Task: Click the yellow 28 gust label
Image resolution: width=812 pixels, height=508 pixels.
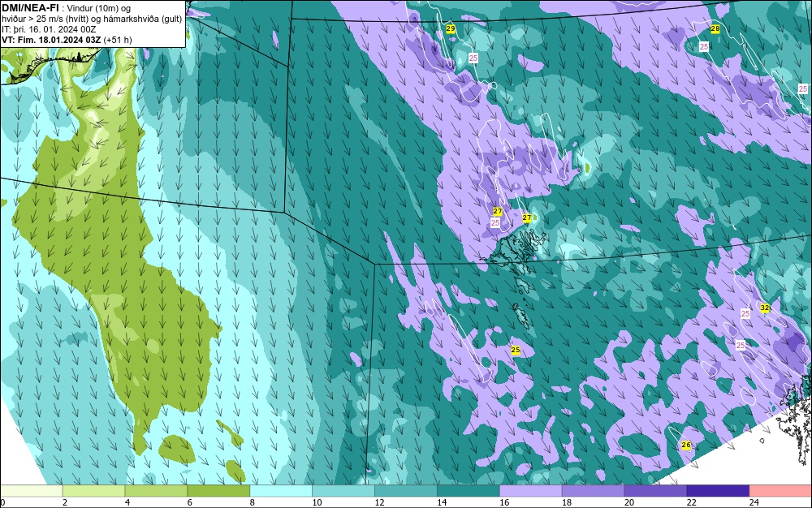Action: pyautogui.click(x=715, y=29)
